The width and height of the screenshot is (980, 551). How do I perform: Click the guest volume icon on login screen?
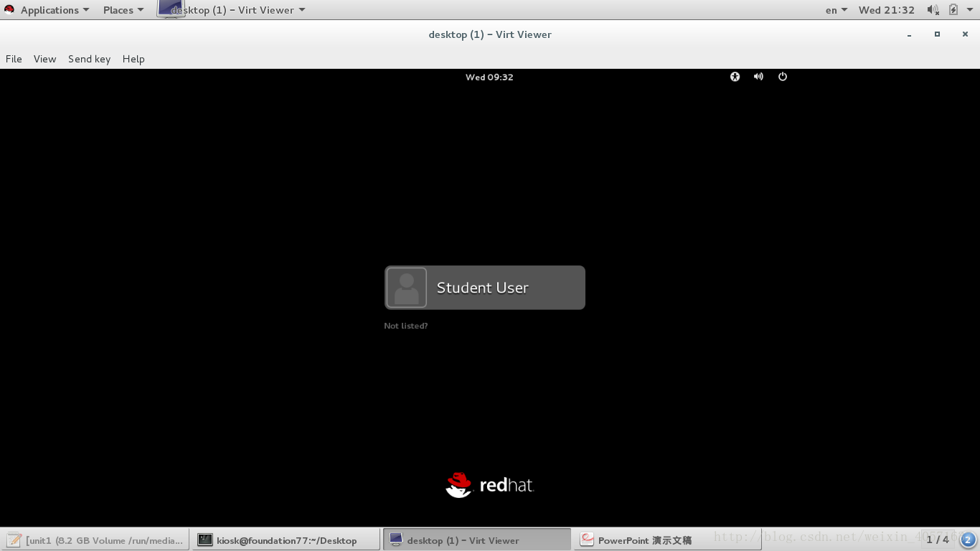758,77
